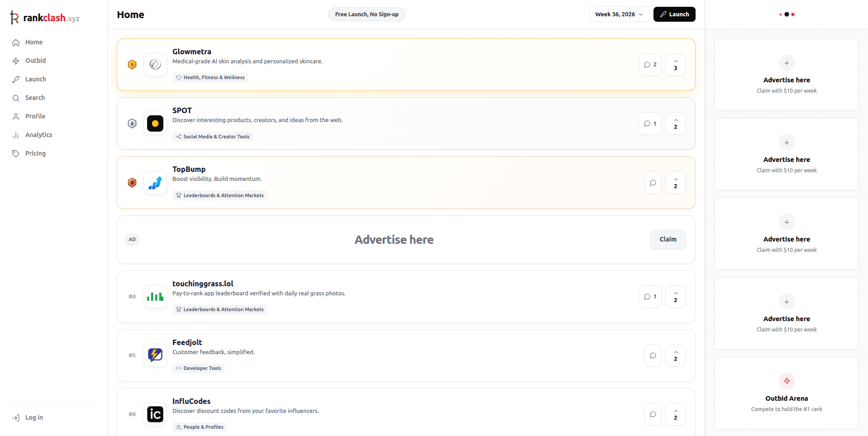This screenshot has height=436, width=868.
Task: Open the Feedjolt product icon
Action: [155, 355]
